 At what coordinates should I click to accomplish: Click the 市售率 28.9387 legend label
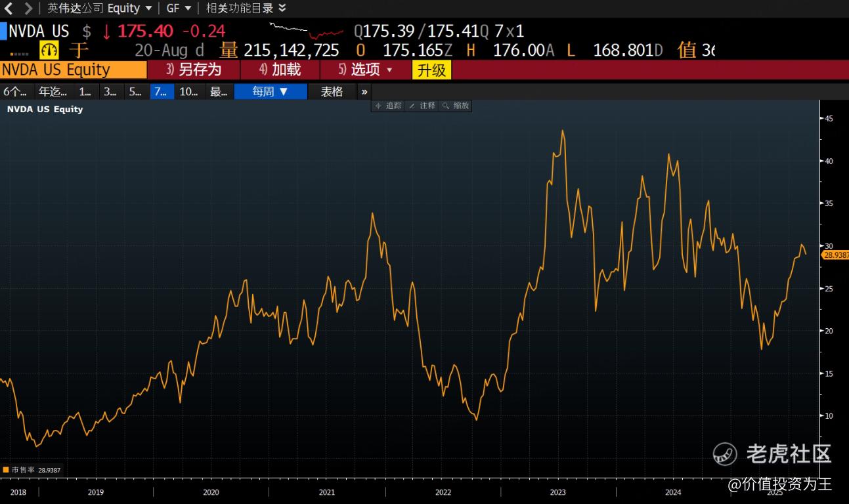pos(36,470)
